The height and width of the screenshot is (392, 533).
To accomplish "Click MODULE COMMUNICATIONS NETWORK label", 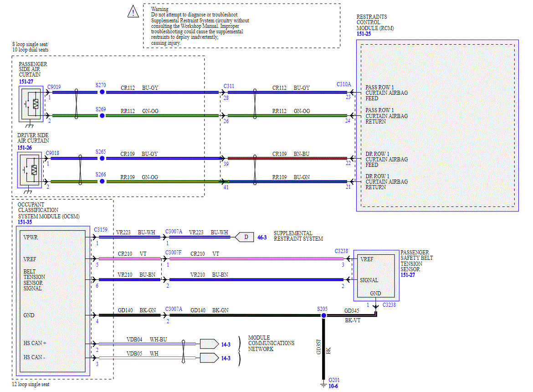I will (x=271, y=343).
